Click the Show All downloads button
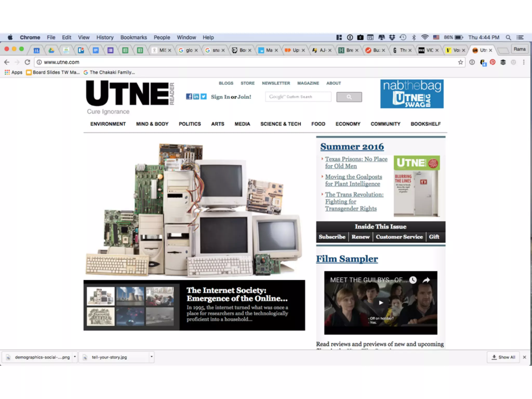This screenshot has height=399, width=532. point(503,357)
